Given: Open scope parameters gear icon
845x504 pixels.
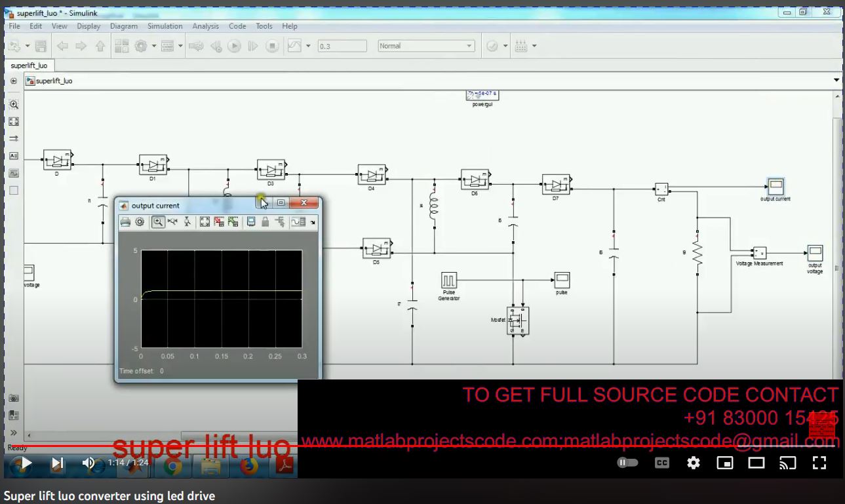Looking at the screenshot, I should point(140,222).
